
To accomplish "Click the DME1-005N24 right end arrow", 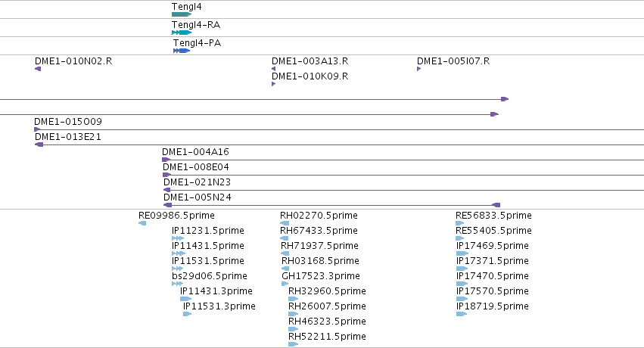I will tap(496, 205).
